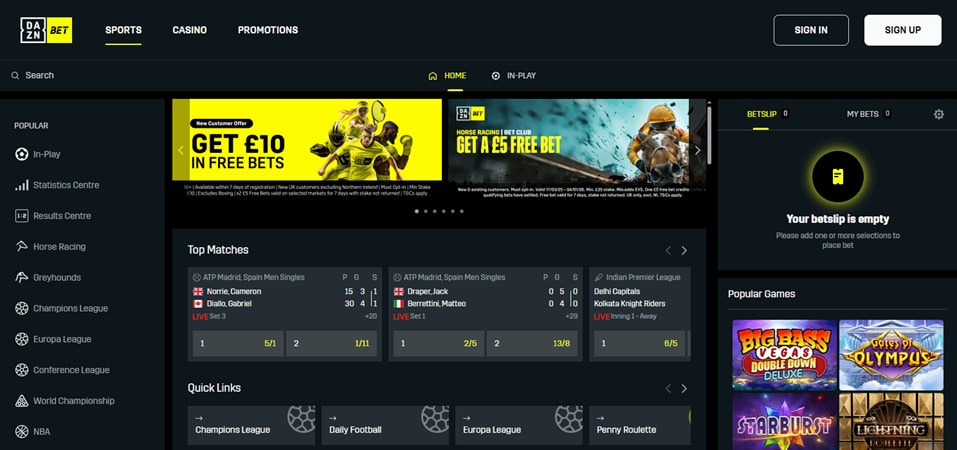This screenshot has width=957, height=450.
Task: Click the In-Play ball icon in top navigation
Action: pos(496,76)
